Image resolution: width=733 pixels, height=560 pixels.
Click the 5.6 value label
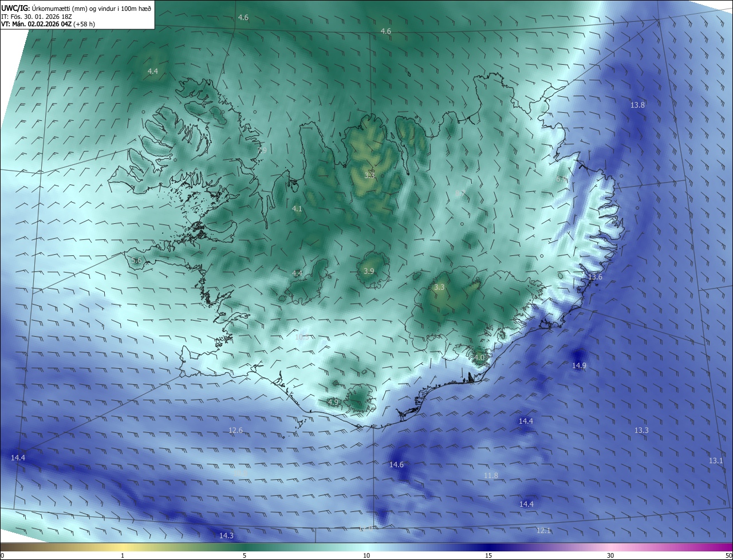click(x=136, y=261)
